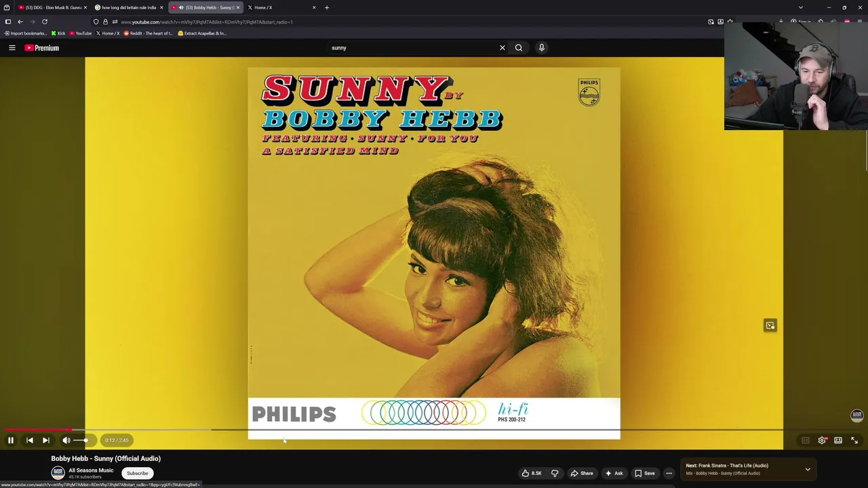This screenshot has width=868, height=488.
Task: Switch to theater mode in the player
Action: [x=838, y=441]
